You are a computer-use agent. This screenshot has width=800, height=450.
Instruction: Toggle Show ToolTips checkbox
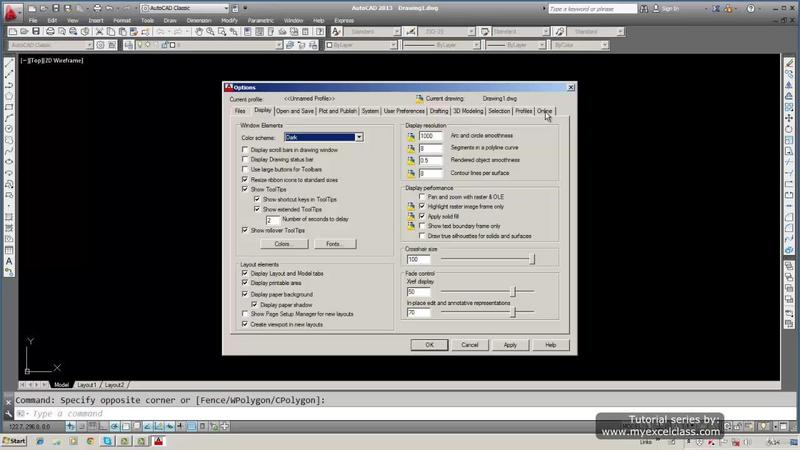[245, 189]
